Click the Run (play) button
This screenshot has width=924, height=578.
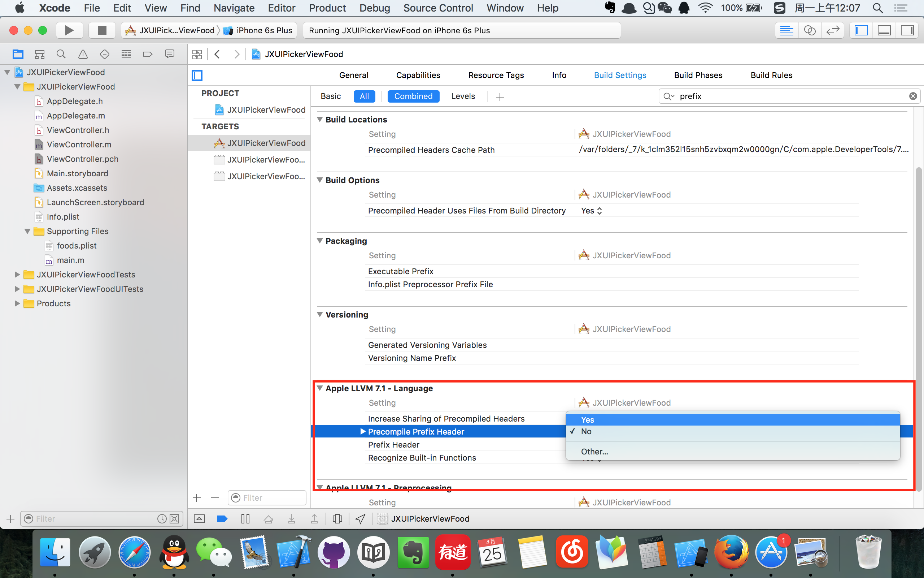[x=69, y=30]
